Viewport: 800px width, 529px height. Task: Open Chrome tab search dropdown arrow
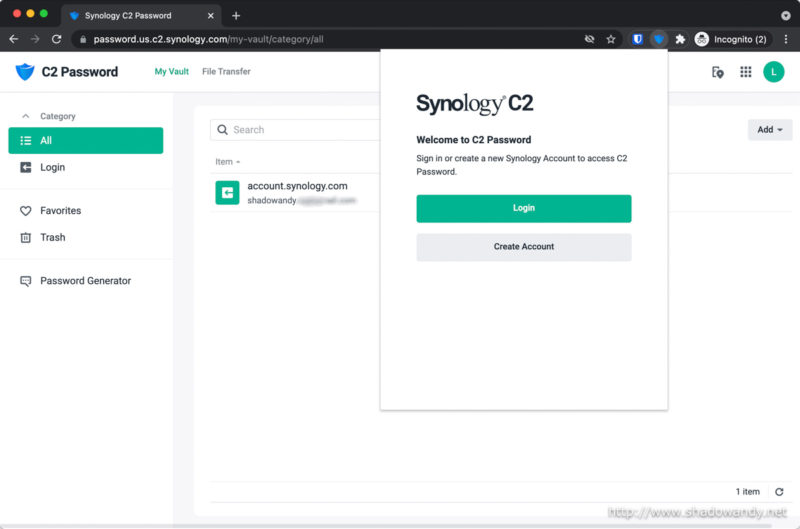[x=786, y=16]
